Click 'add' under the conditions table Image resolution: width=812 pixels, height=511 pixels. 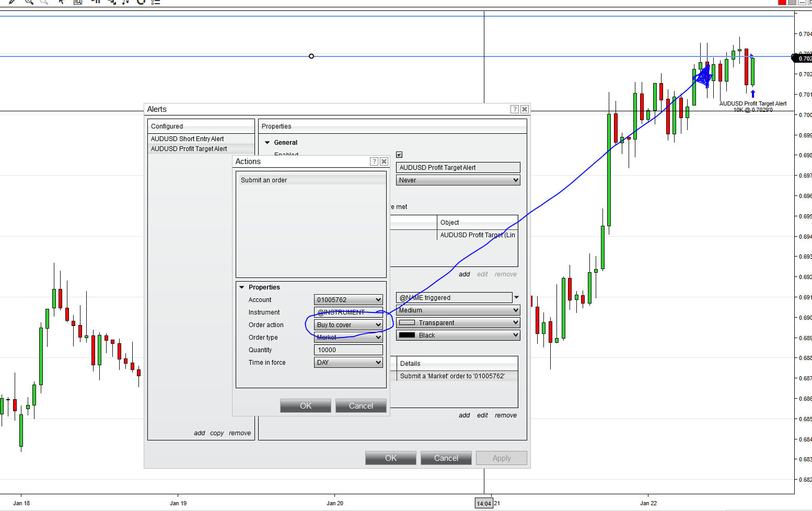coord(465,274)
